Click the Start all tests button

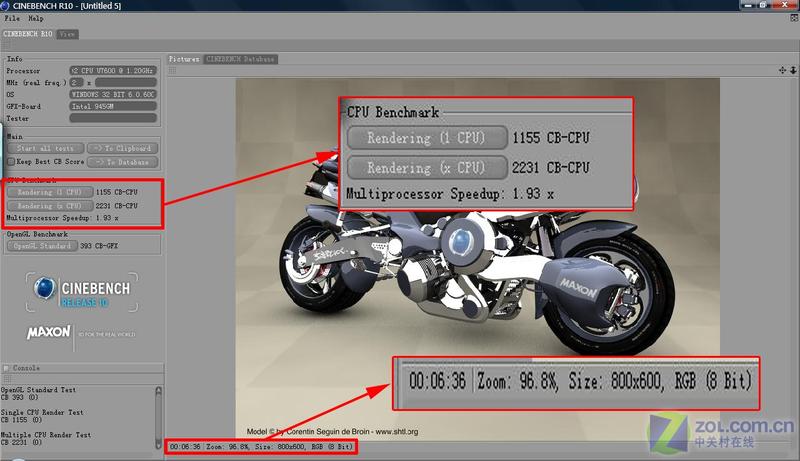45,148
